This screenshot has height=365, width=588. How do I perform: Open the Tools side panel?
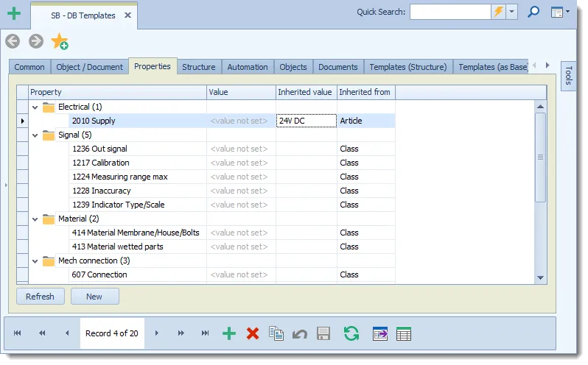click(569, 76)
